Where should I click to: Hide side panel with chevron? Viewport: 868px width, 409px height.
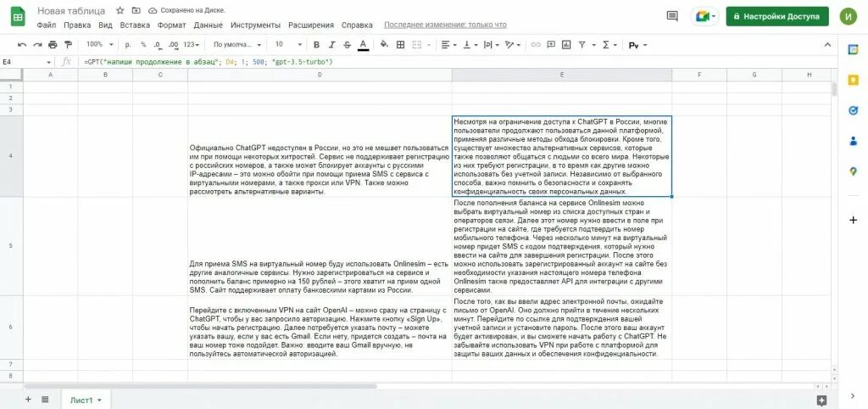coord(853,395)
